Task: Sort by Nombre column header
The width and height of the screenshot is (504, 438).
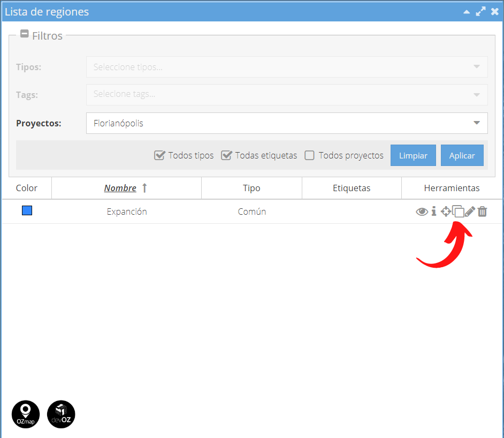Action: click(120, 188)
